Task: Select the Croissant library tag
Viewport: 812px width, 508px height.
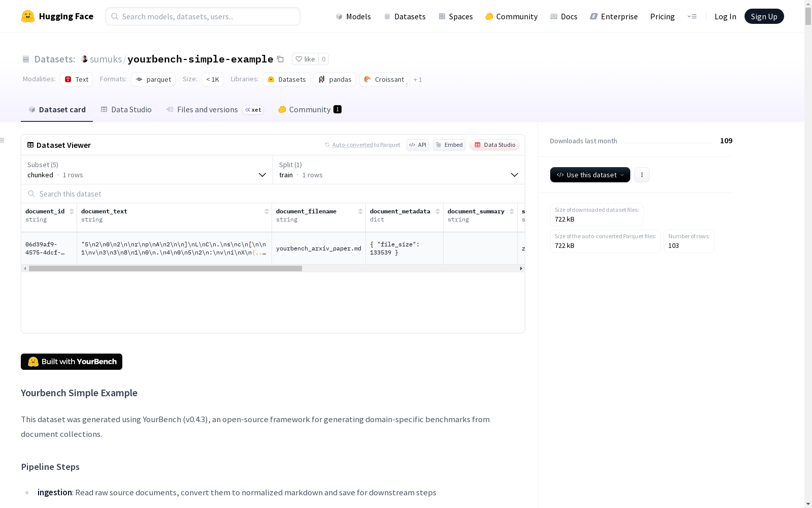Action: [384, 79]
